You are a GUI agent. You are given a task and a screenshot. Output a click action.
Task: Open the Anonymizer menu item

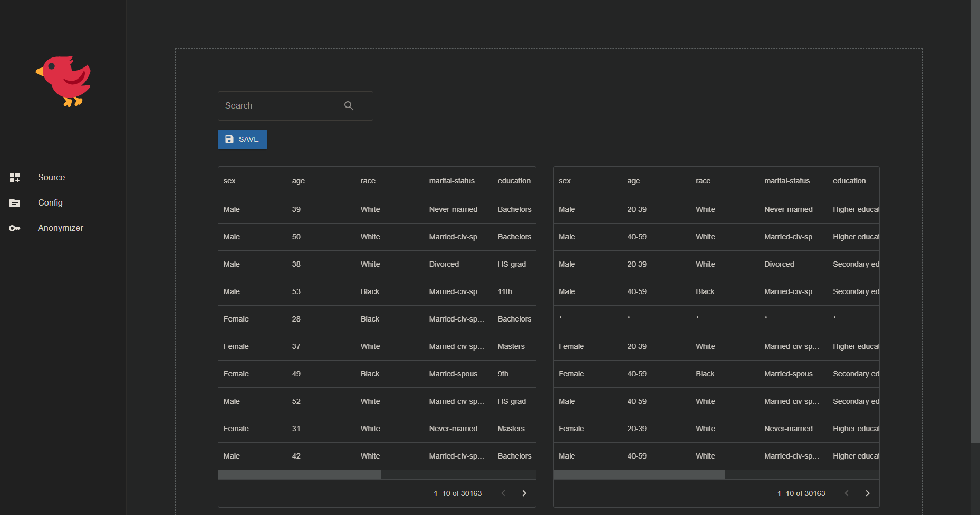(60, 228)
